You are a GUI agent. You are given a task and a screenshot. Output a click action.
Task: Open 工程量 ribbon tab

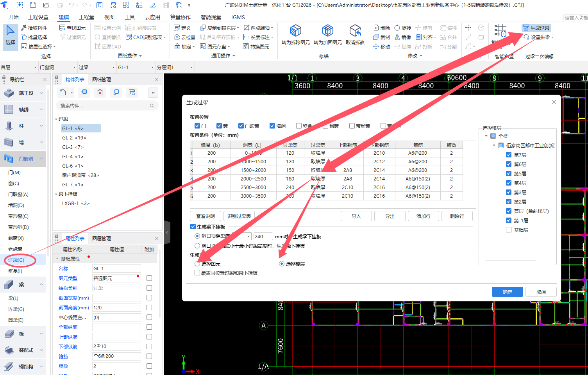[86, 17]
